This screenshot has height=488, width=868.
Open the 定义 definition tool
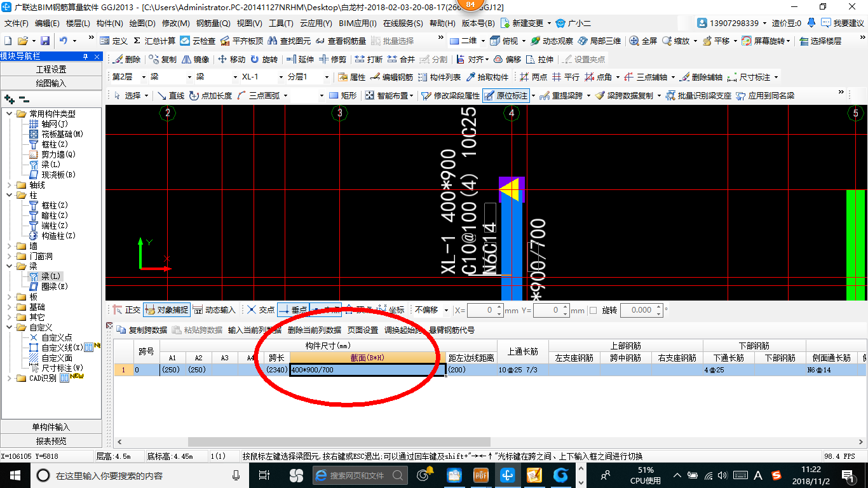114,41
